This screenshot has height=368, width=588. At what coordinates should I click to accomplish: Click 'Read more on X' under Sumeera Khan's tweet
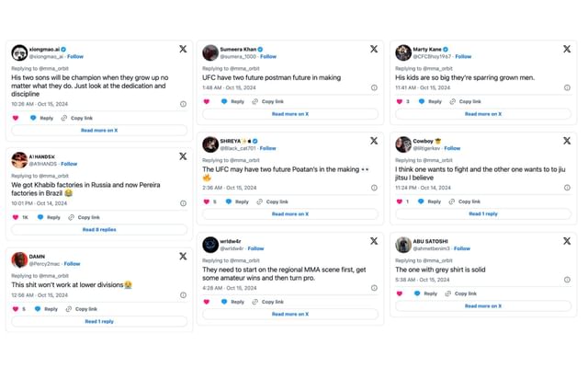[290, 114]
